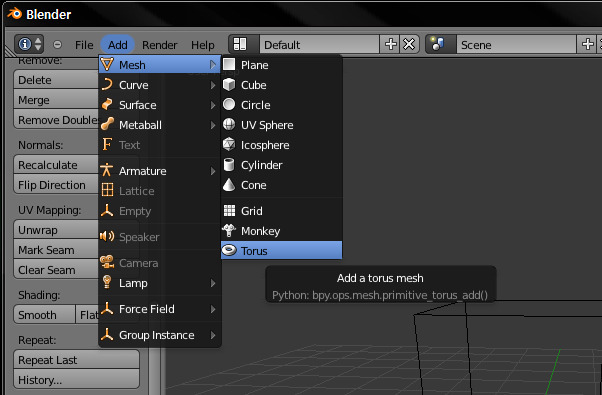Click the Surface icon
This screenshot has width=602, height=395.
point(108,104)
